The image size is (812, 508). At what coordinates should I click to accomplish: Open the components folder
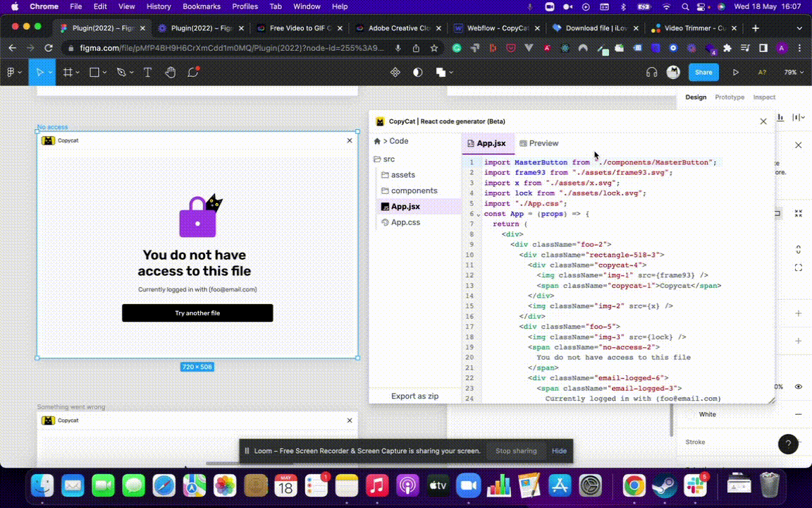[409, 190]
